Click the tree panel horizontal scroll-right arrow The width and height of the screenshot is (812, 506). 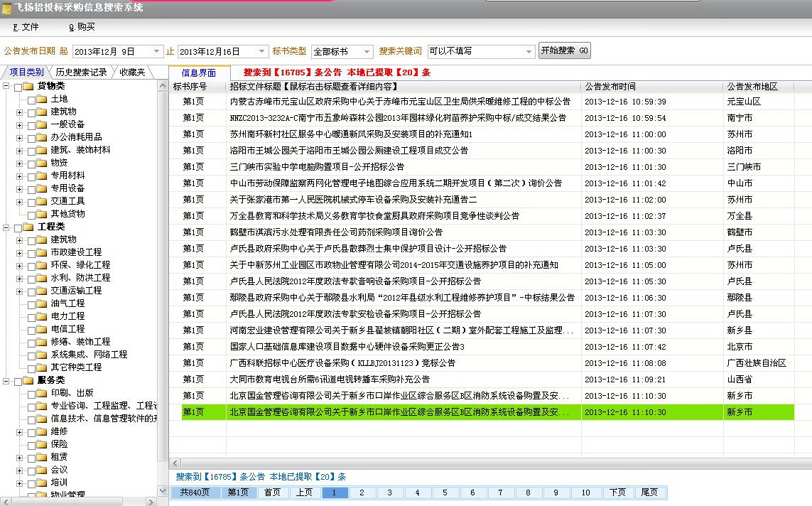tap(151, 502)
